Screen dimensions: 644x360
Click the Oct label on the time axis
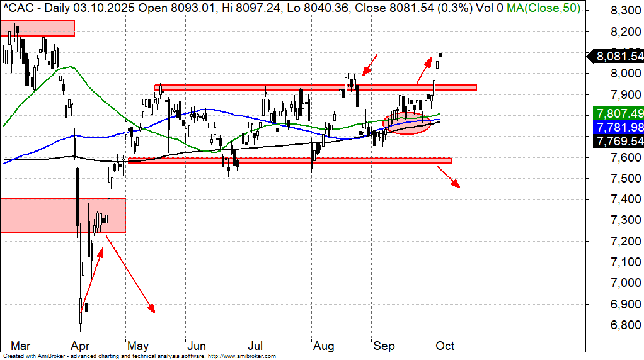[x=445, y=346]
